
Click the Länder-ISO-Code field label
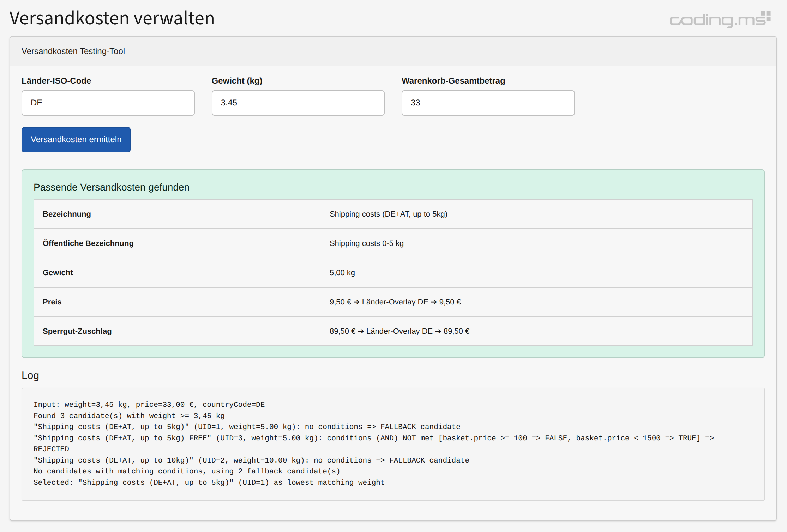pyautogui.click(x=56, y=80)
